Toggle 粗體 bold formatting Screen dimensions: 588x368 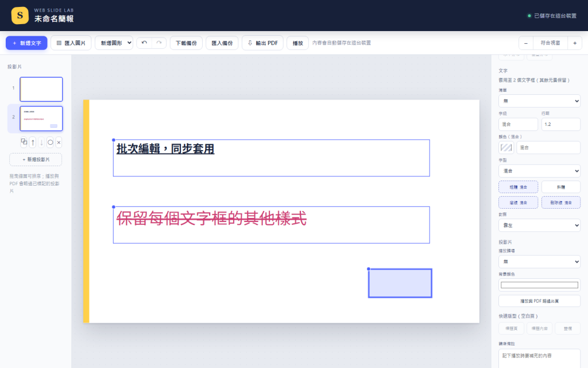[518, 187]
